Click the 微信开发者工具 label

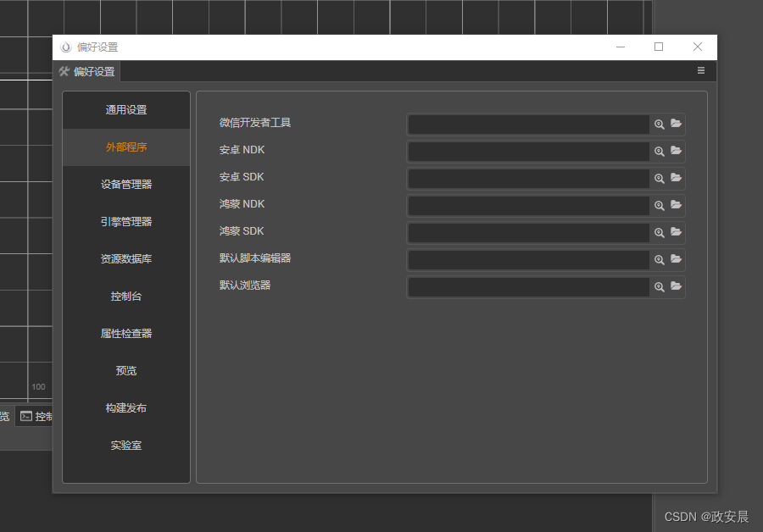255,123
